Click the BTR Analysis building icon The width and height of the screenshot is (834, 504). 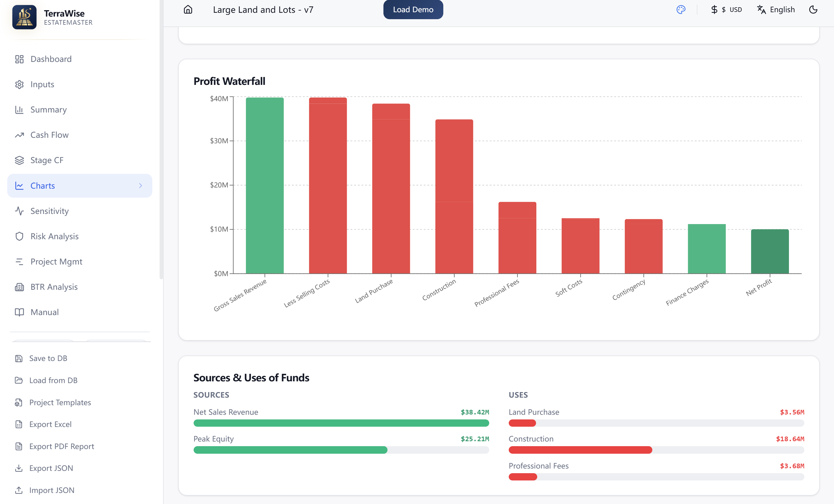(19, 287)
